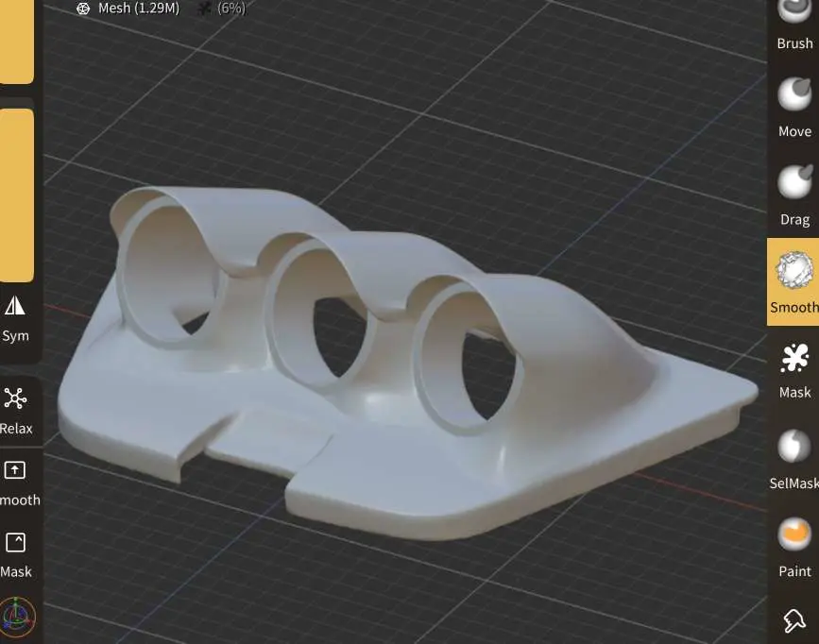The width and height of the screenshot is (819, 644).
Task: Enable the Smooth option in the left panel
Action: pos(15,483)
